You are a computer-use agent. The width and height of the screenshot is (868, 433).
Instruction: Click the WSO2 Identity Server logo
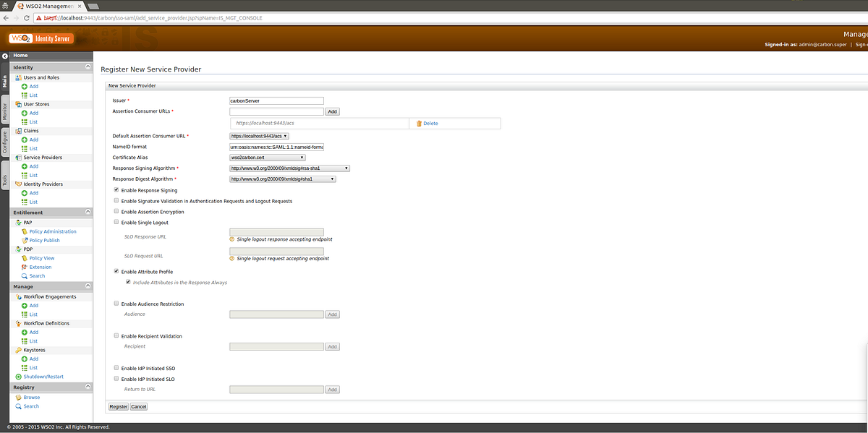(40, 38)
